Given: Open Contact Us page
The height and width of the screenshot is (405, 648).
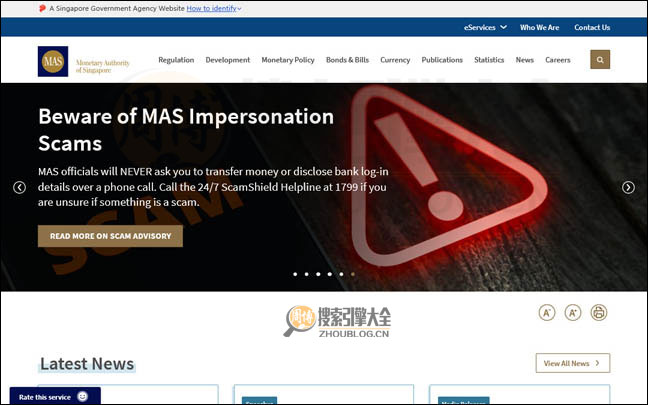Looking at the screenshot, I should click(x=592, y=27).
